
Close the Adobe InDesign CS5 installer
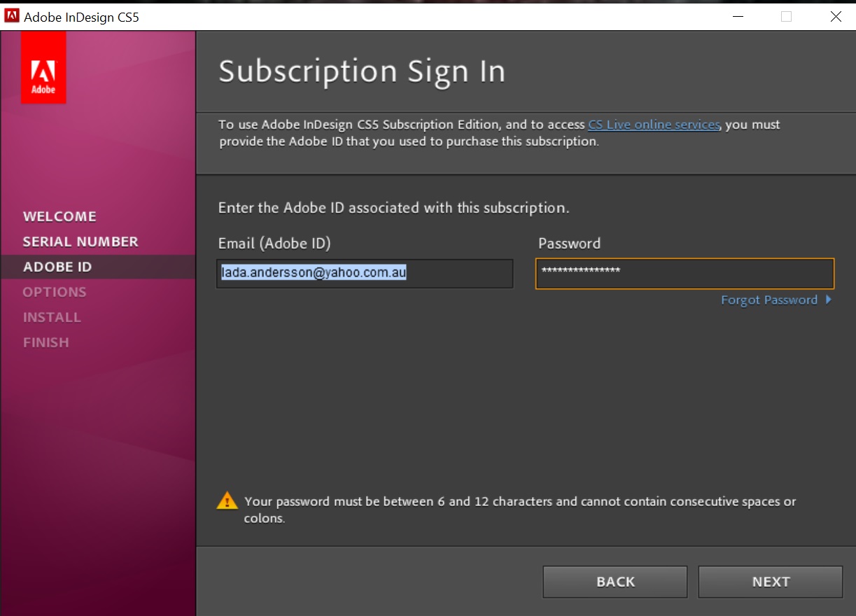[x=836, y=17]
